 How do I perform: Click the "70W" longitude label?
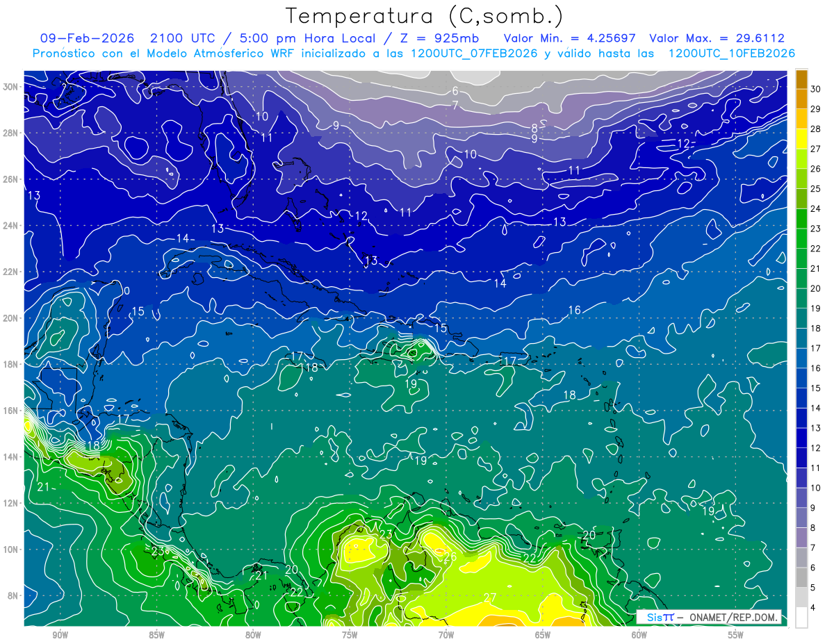pyautogui.click(x=446, y=635)
